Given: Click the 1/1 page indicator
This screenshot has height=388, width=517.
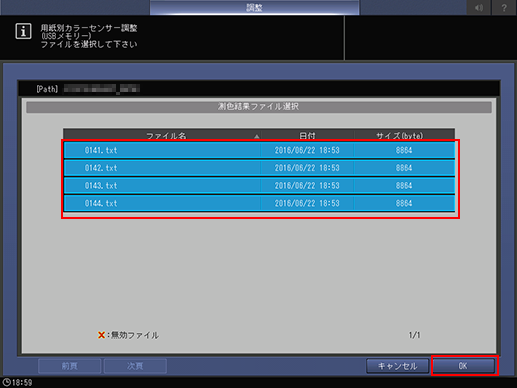Looking at the screenshot, I should [414, 335].
